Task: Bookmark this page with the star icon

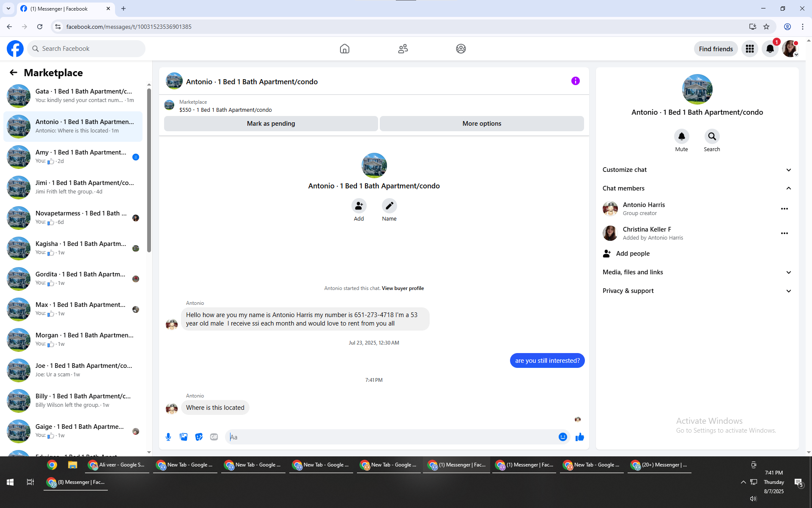Action: click(x=766, y=27)
